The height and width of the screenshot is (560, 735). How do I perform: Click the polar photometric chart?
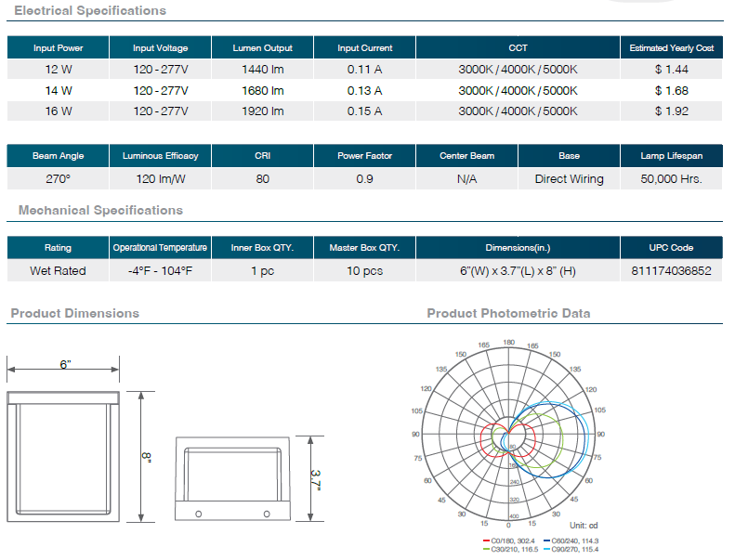(x=508, y=434)
